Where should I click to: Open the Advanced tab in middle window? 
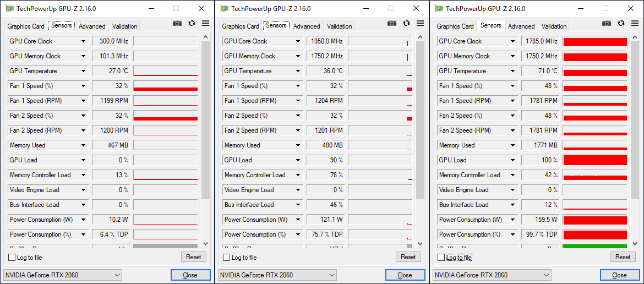click(x=307, y=26)
